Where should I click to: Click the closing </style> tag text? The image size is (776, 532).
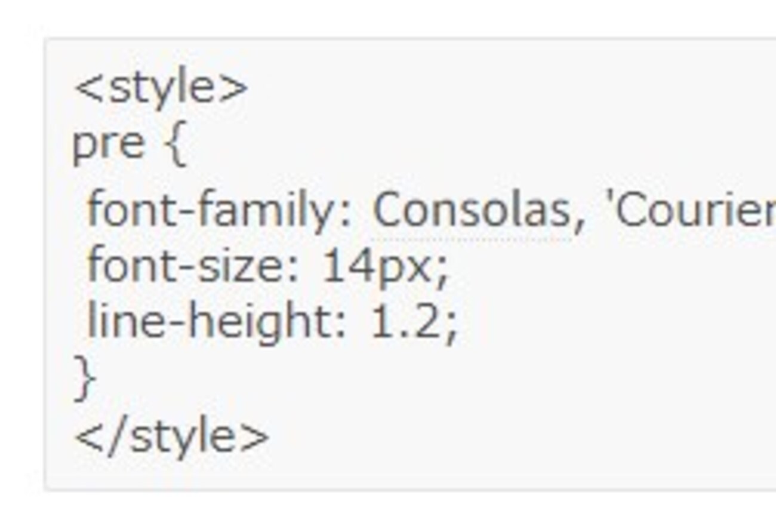(x=172, y=437)
